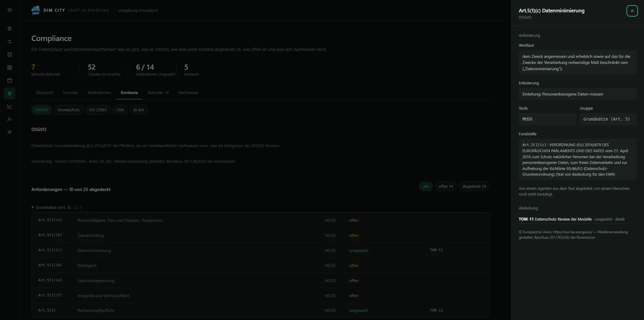This screenshot has height=320, width=644.
Task: Filter requirements by 'abgedeckt 10'
Action: click(474, 186)
